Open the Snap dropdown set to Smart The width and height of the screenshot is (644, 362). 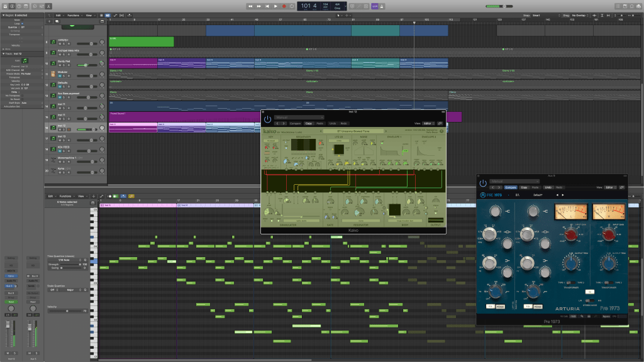[x=547, y=15]
